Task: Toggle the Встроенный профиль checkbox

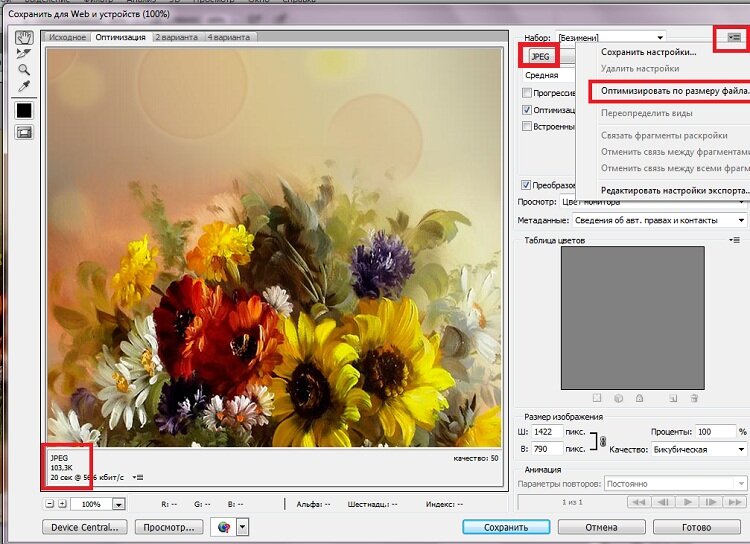Action: 527,126
